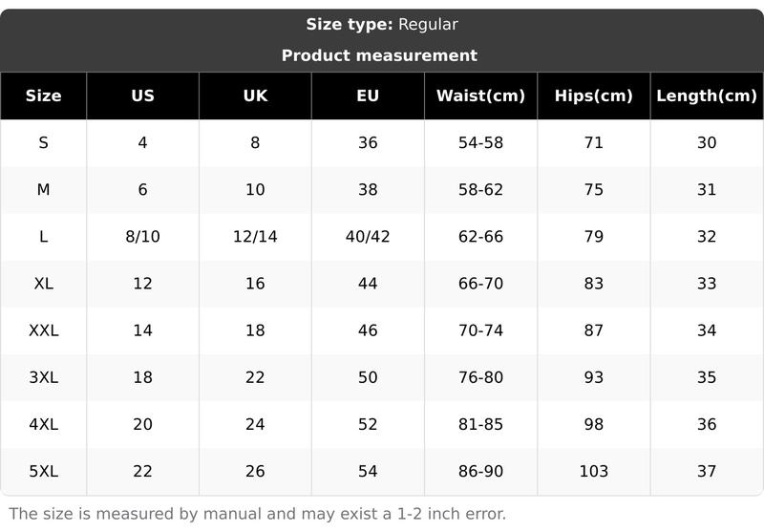Click the 5XL size cell

(43, 472)
